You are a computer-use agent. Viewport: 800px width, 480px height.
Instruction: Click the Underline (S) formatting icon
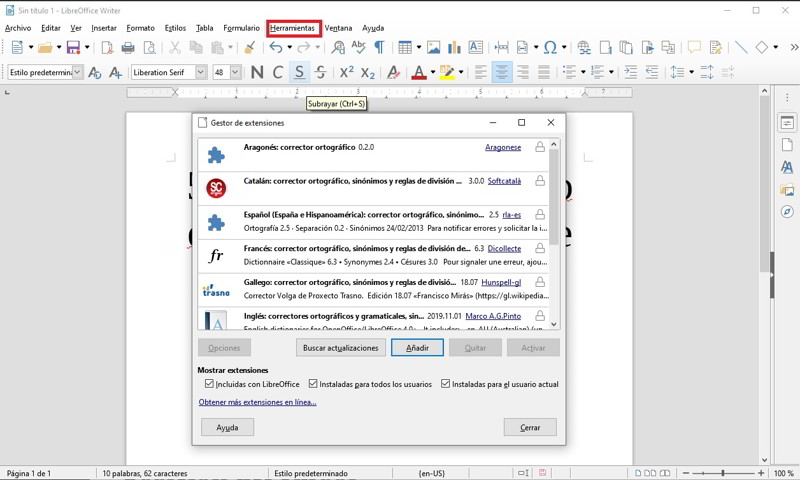[x=299, y=72]
